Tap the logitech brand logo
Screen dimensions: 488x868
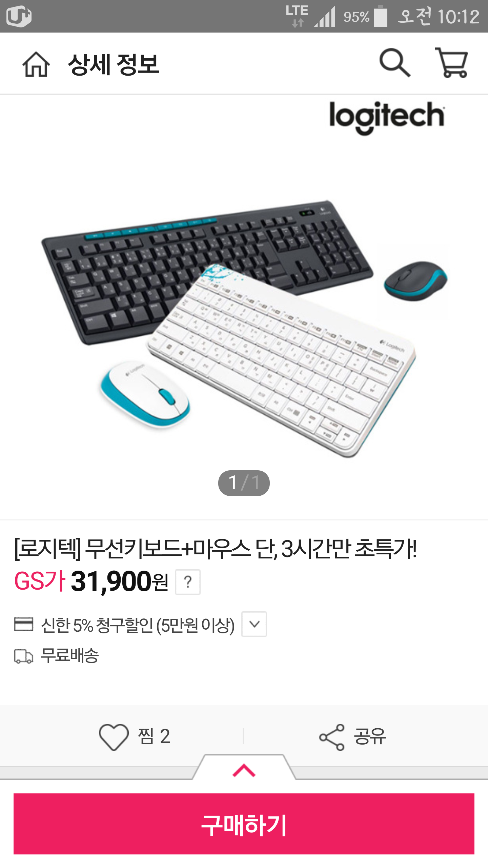point(387,117)
